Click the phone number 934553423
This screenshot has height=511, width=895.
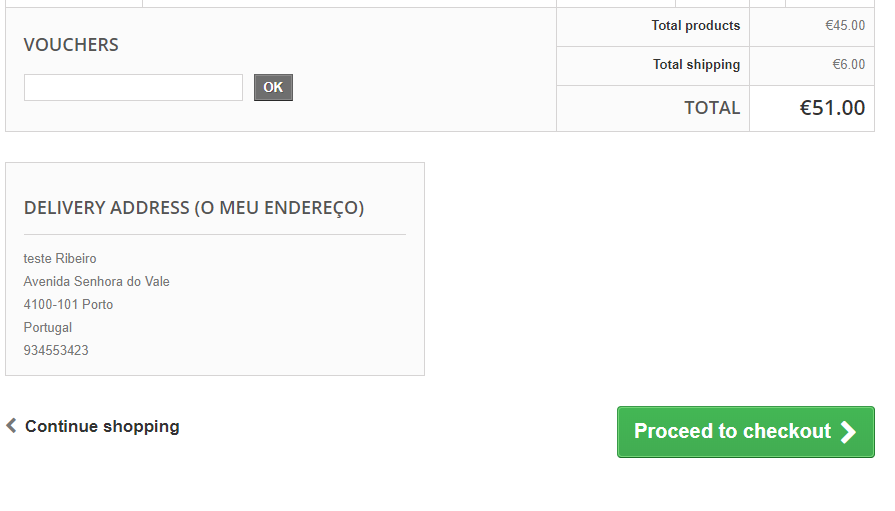click(56, 351)
